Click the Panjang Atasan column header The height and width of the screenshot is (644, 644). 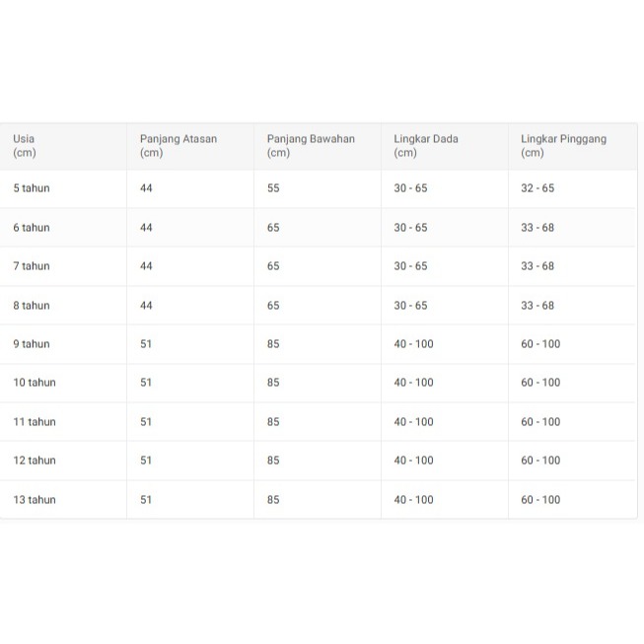[x=178, y=145]
